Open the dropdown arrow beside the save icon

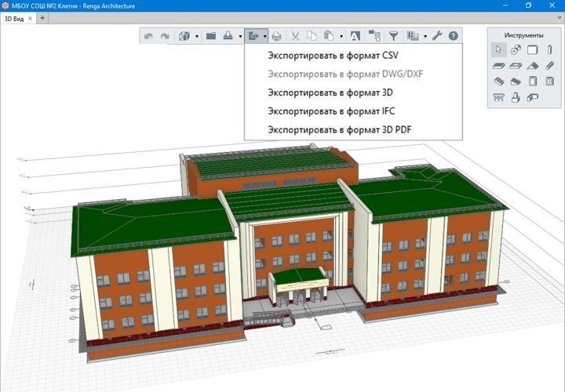240,36
